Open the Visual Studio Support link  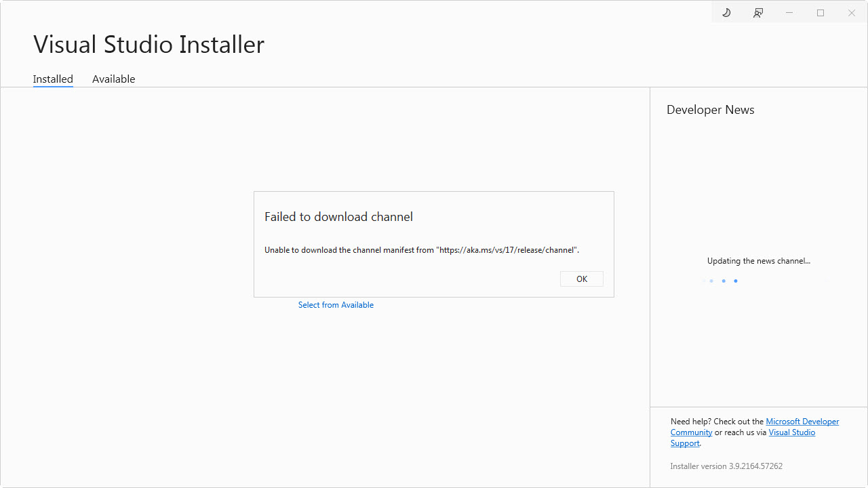click(792, 432)
